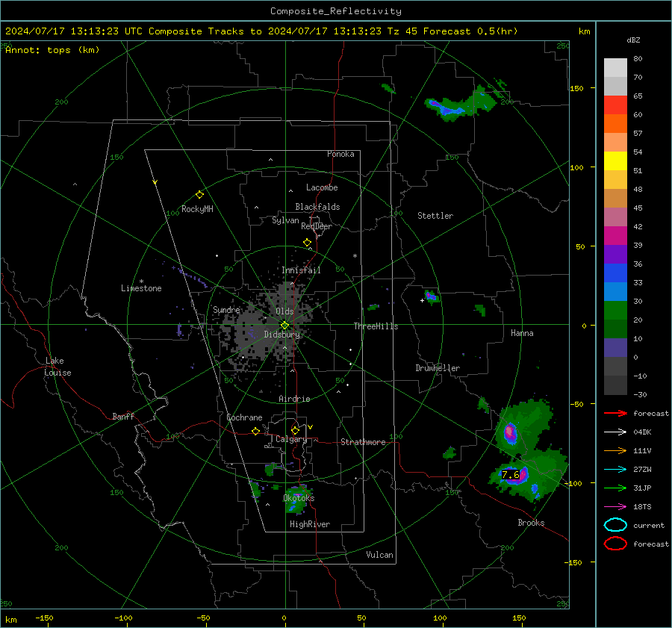Select the yellow 51-54 dBZ color swatch

tap(615, 161)
